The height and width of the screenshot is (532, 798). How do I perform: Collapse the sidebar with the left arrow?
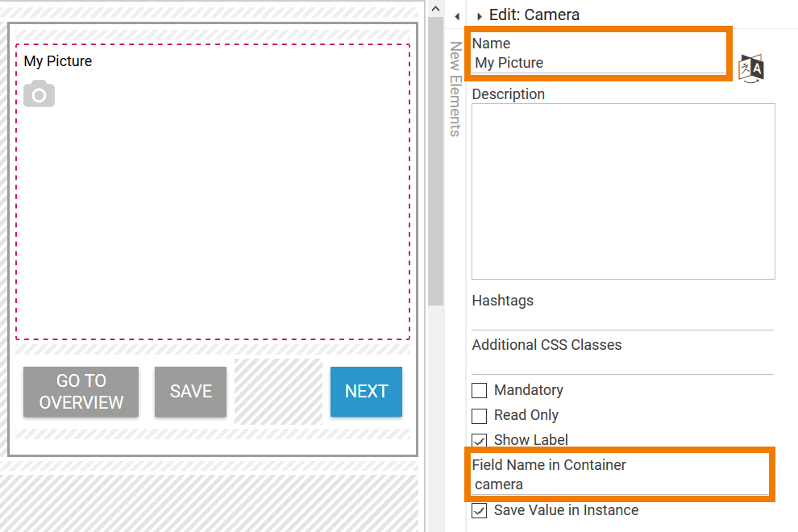click(457, 16)
